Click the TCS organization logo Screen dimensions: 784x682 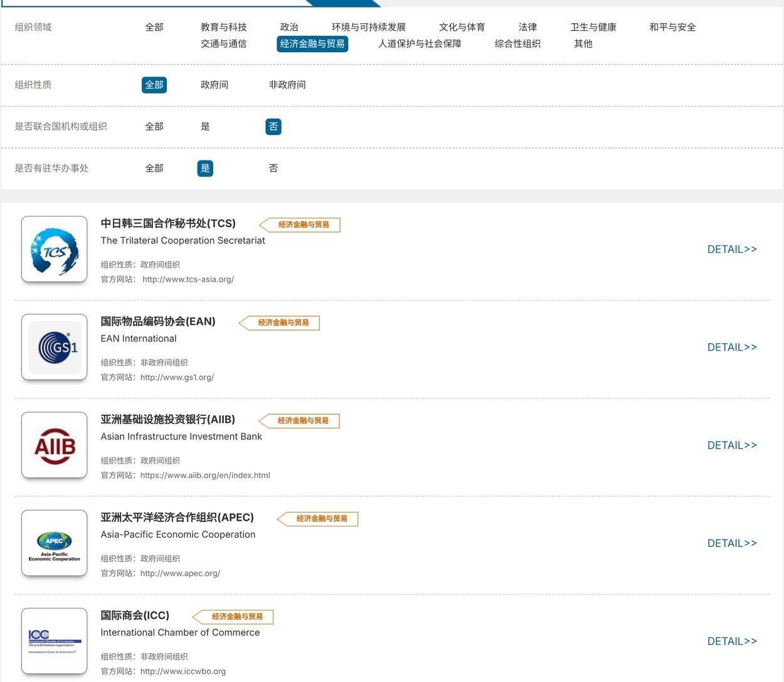pyautogui.click(x=55, y=249)
